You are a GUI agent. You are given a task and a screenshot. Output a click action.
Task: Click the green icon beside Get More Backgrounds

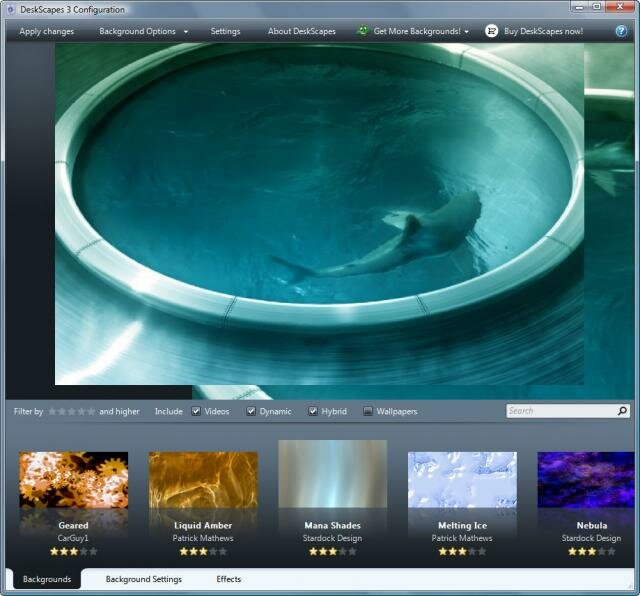(x=362, y=31)
